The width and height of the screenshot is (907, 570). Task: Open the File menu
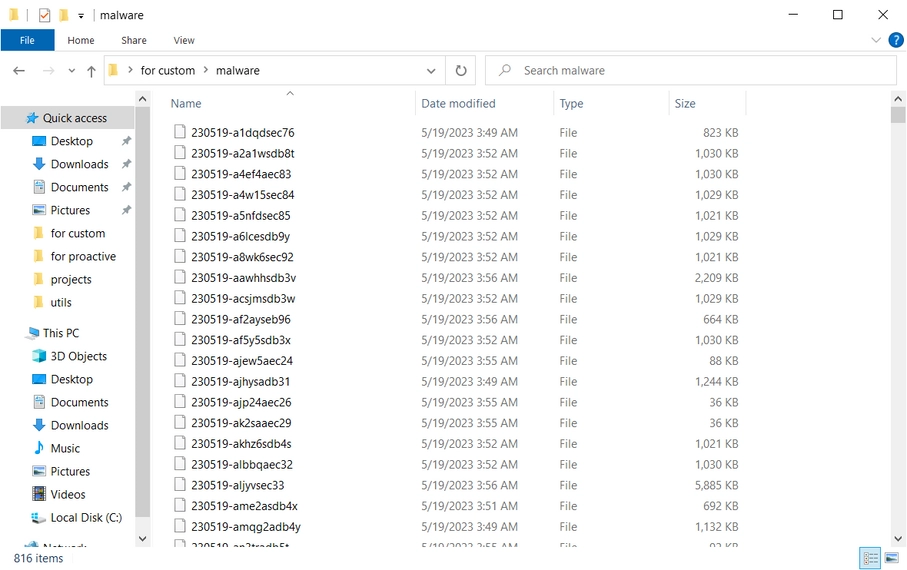coord(27,40)
